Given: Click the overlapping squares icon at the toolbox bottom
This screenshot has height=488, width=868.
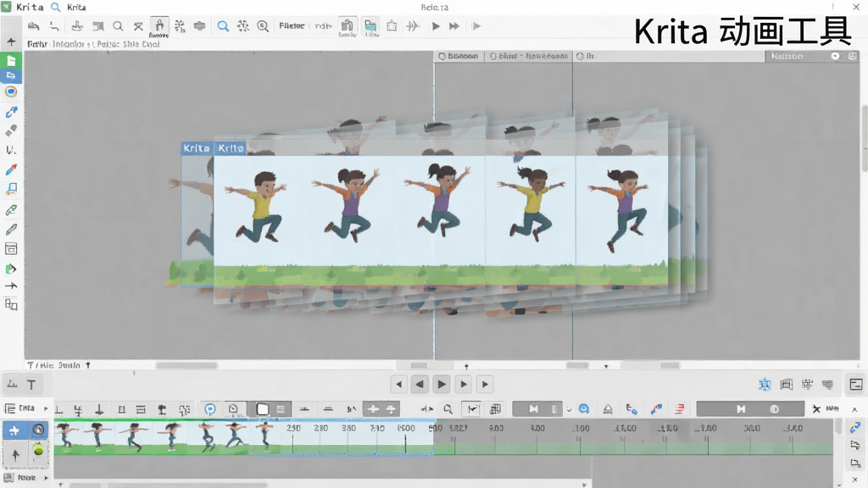Looking at the screenshot, I should coord(11,304).
